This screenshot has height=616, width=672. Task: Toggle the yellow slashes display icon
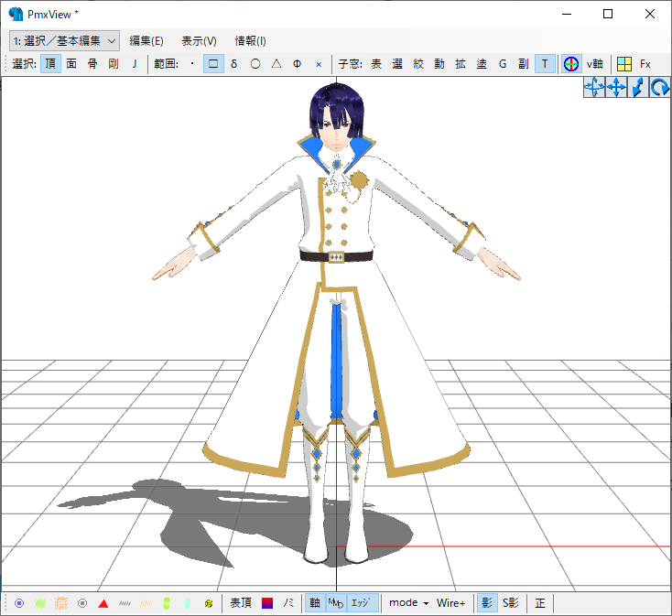146,603
